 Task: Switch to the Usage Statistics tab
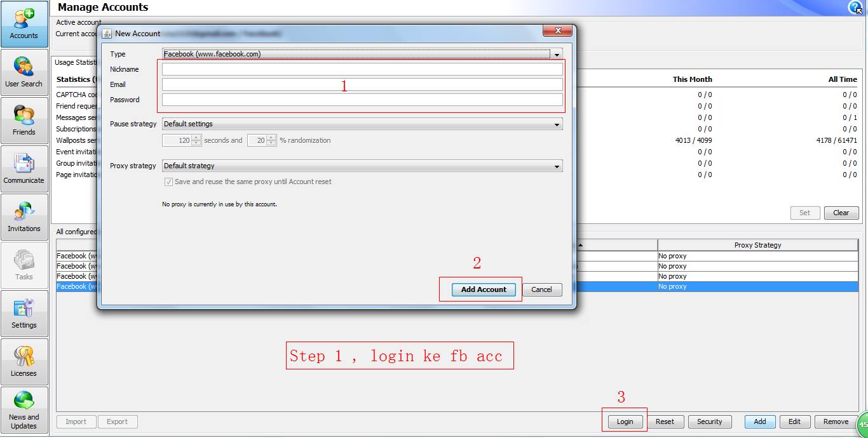click(75, 62)
